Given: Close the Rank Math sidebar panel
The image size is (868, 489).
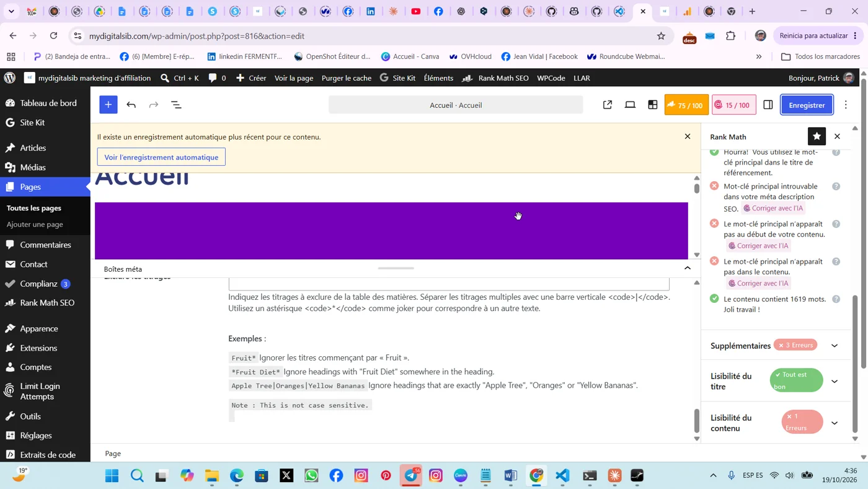Looking at the screenshot, I should tap(837, 137).
